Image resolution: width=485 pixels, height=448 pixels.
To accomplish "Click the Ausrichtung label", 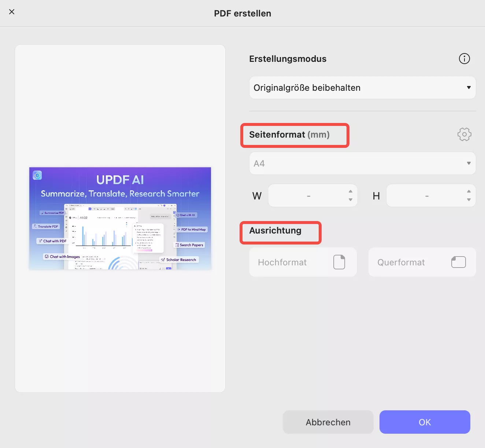I will (x=275, y=231).
